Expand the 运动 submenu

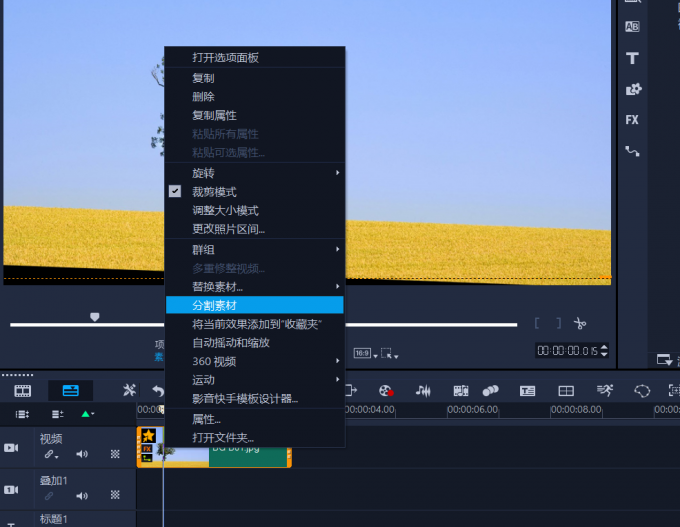point(255,380)
